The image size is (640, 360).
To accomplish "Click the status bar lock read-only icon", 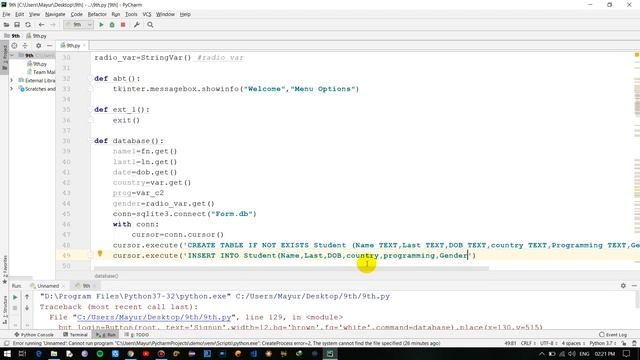I will pos(624,343).
